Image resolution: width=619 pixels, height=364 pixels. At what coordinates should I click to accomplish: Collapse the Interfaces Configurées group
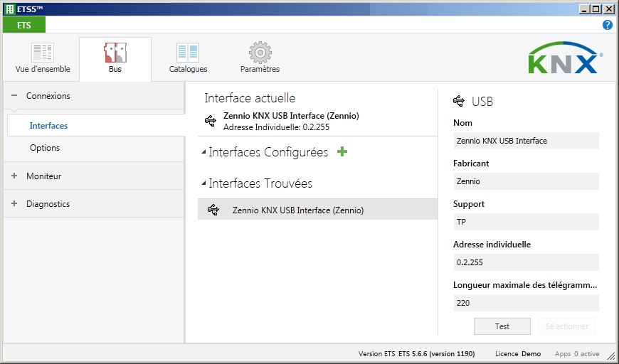203,152
